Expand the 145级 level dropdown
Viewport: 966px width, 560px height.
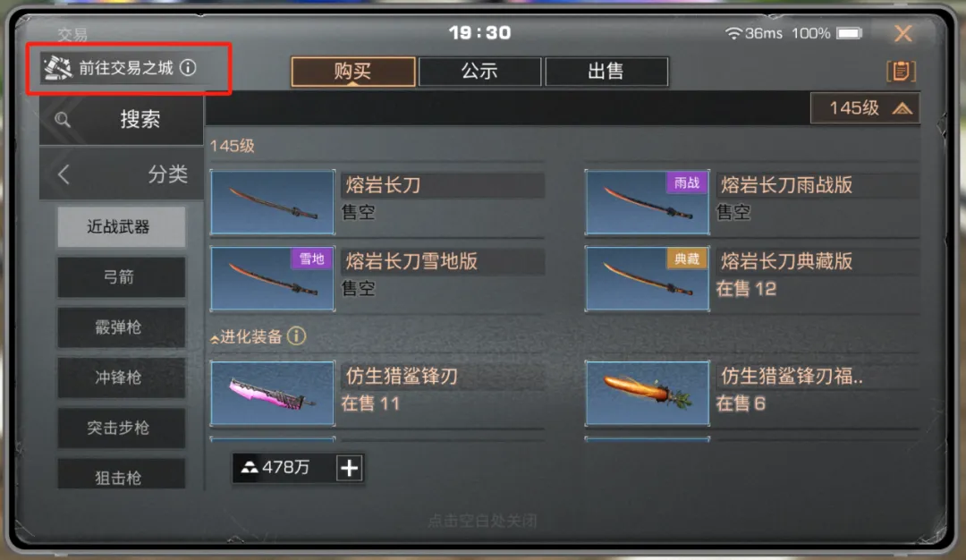[865, 108]
